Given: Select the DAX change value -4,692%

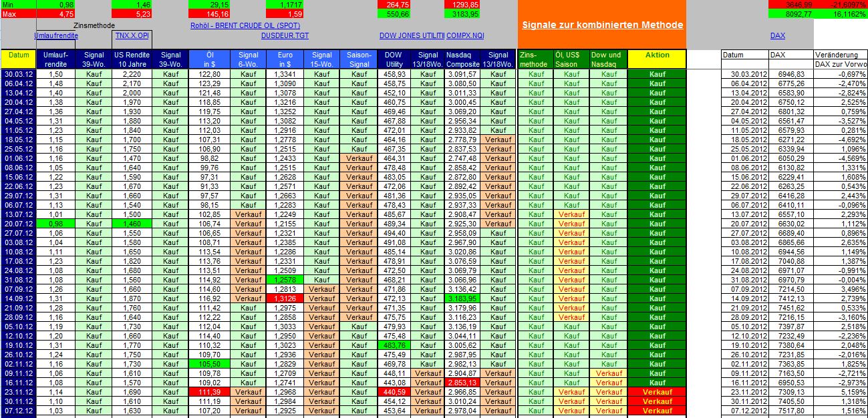Looking at the screenshot, I should pos(840,140).
